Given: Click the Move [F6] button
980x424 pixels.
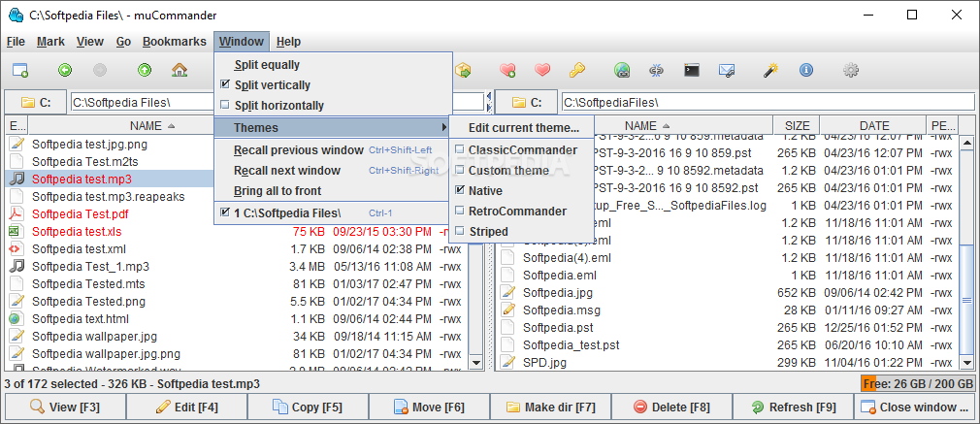Looking at the screenshot, I should pos(429,408).
